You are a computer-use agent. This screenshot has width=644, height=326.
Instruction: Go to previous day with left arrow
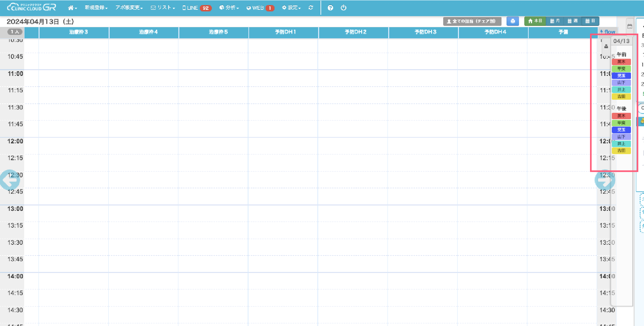point(10,180)
